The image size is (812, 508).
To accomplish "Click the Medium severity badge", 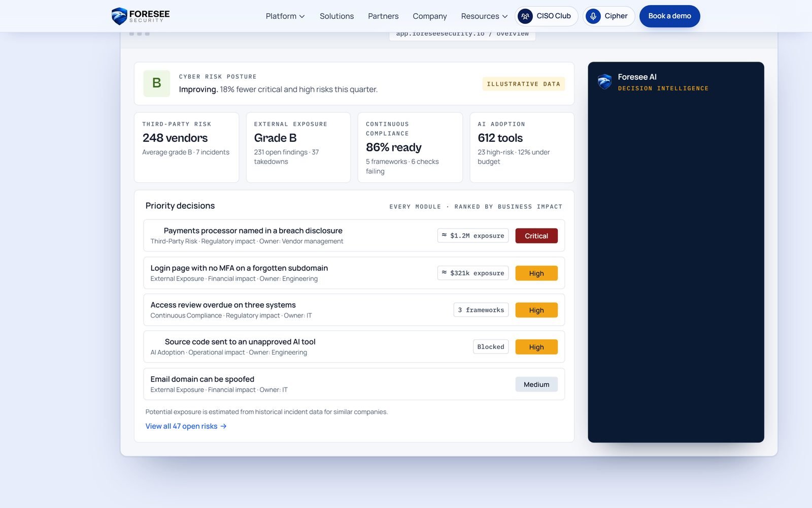I will (x=536, y=384).
